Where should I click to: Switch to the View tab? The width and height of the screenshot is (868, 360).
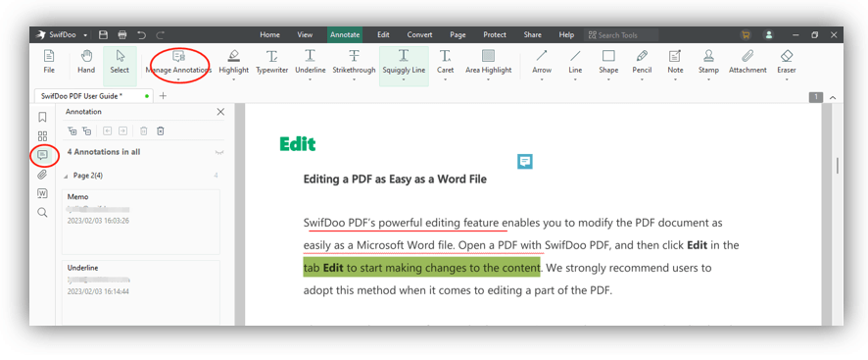coord(305,35)
